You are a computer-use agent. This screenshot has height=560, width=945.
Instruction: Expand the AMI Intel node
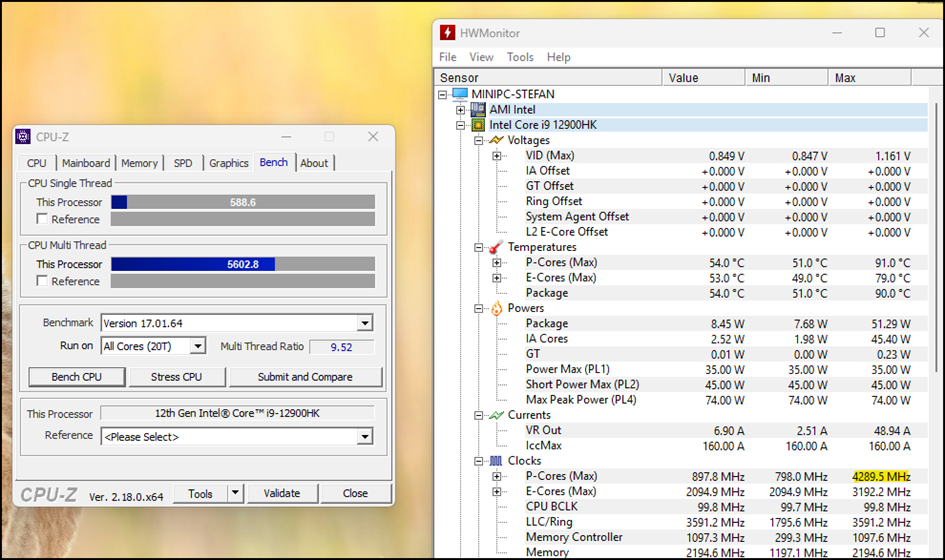[x=460, y=110]
